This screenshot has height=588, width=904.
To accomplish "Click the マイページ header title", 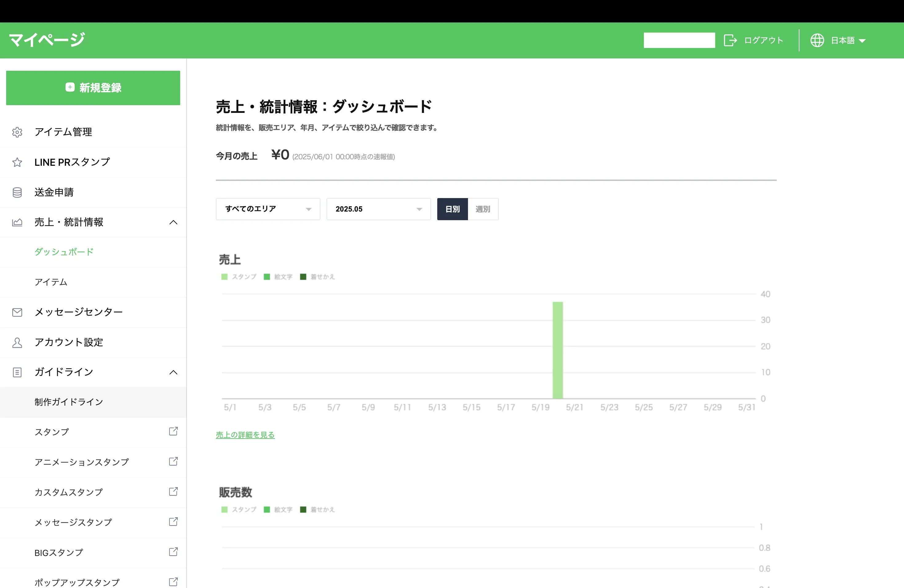I will tap(47, 40).
